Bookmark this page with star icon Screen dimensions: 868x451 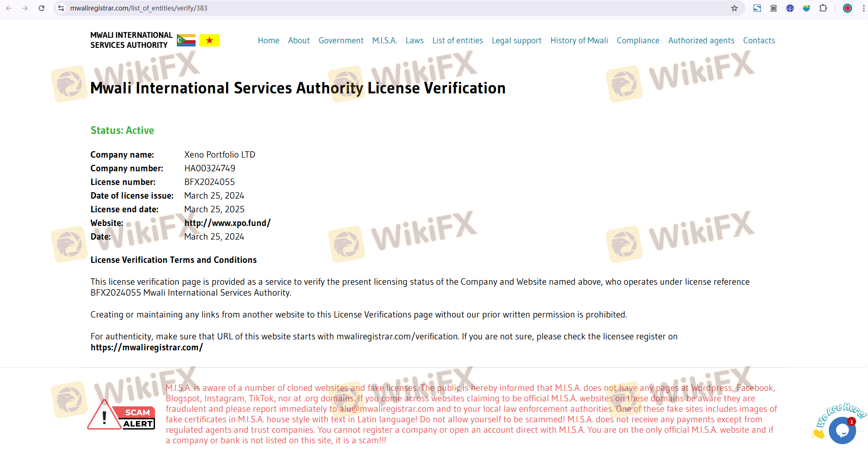(734, 8)
